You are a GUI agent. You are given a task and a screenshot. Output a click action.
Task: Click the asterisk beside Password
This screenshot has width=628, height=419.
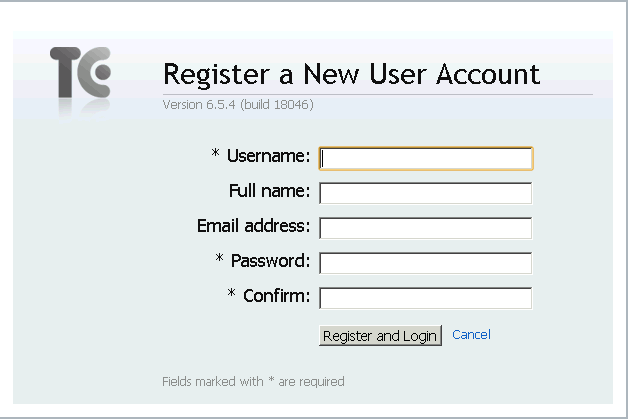(x=219, y=260)
